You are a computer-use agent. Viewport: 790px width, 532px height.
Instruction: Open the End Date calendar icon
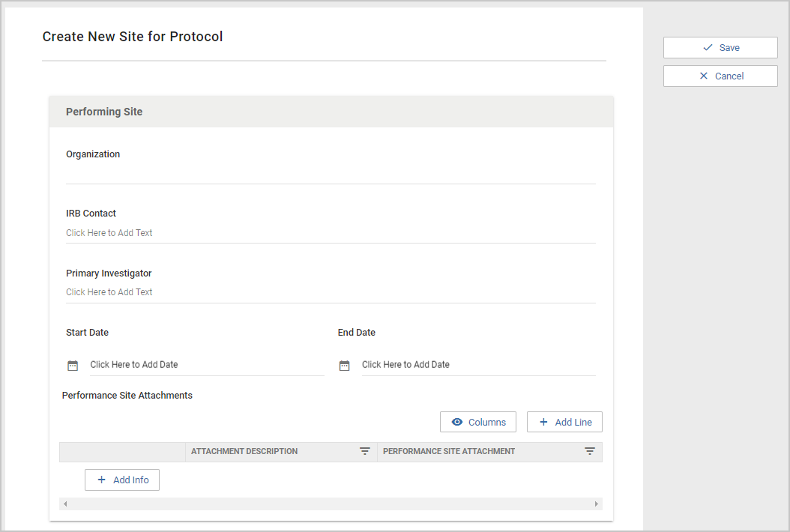point(344,365)
